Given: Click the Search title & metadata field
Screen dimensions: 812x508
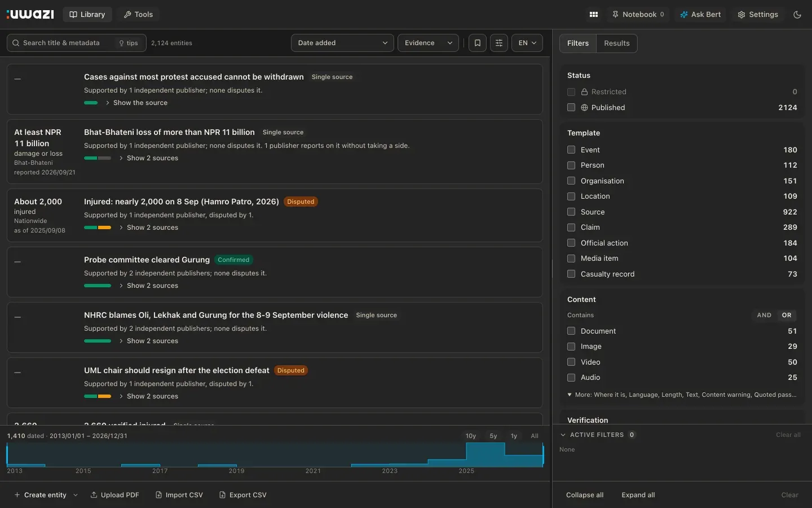Looking at the screenshot, I should pos(61,43).
